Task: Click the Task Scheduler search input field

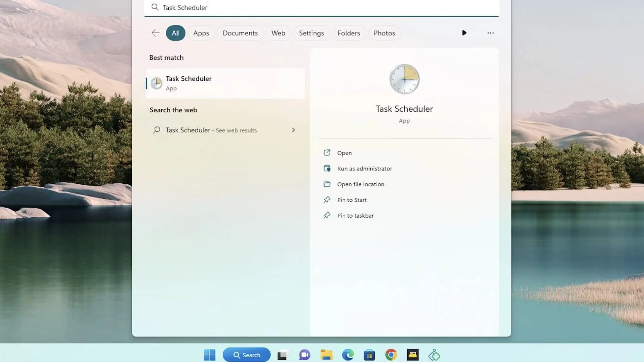Action: click(x=321, y=8)
